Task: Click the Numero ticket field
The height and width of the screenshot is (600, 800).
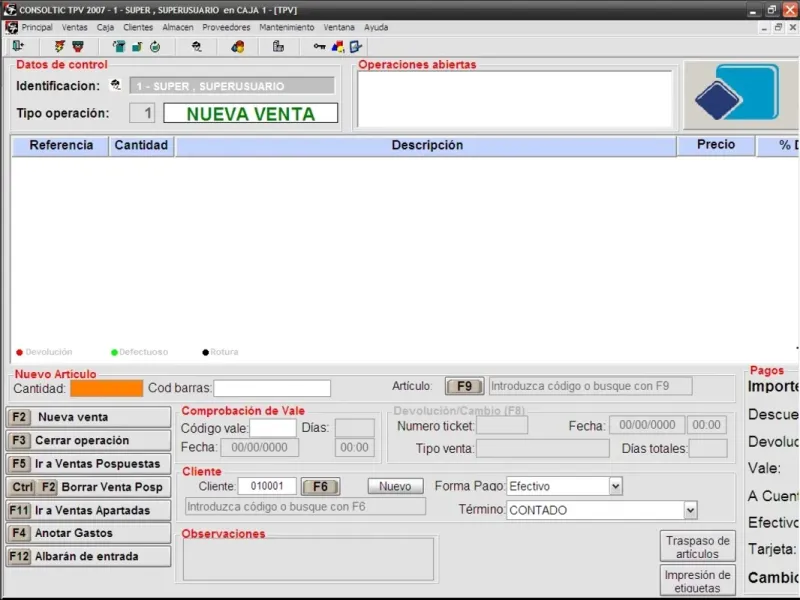Action: [502, 425]
